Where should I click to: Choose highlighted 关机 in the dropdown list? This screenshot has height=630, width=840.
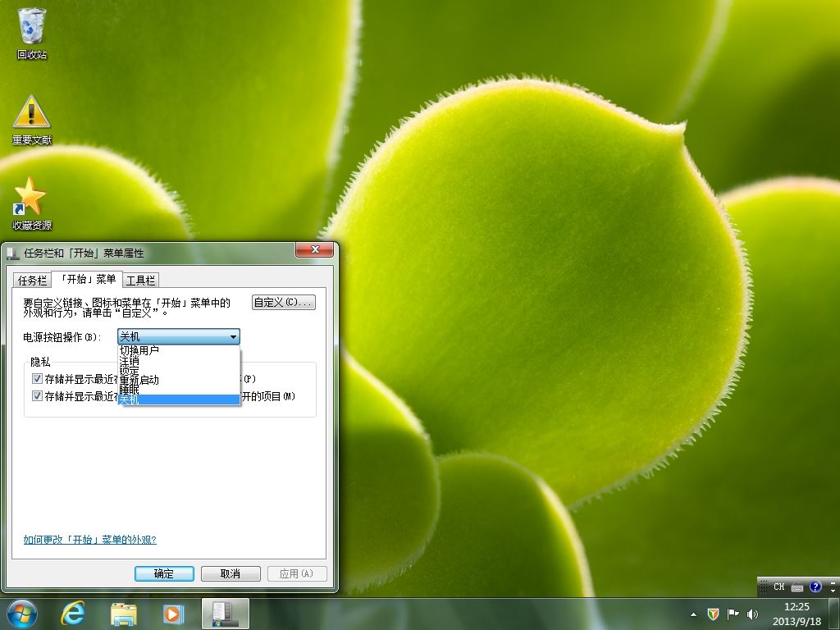(179, 399)
